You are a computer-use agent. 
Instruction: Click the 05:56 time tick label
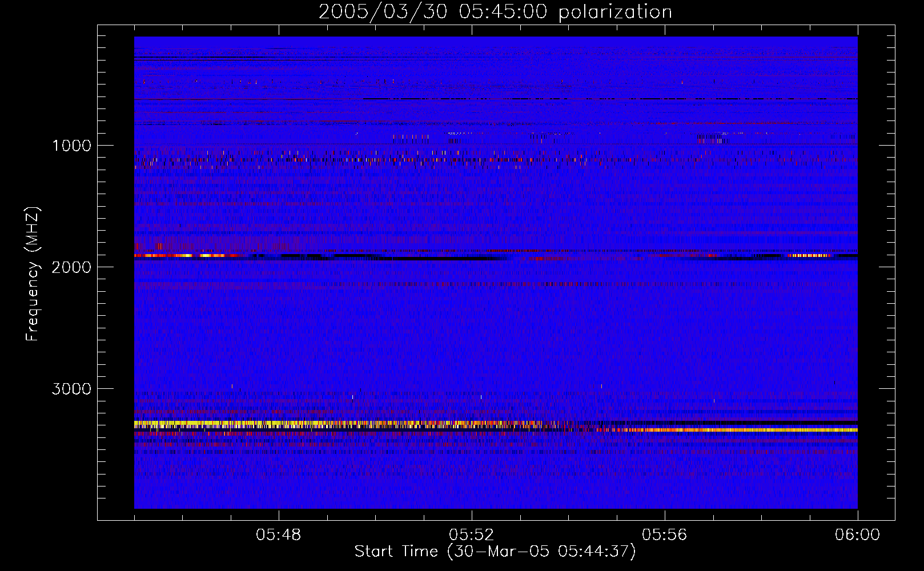[x=665, y=535]
